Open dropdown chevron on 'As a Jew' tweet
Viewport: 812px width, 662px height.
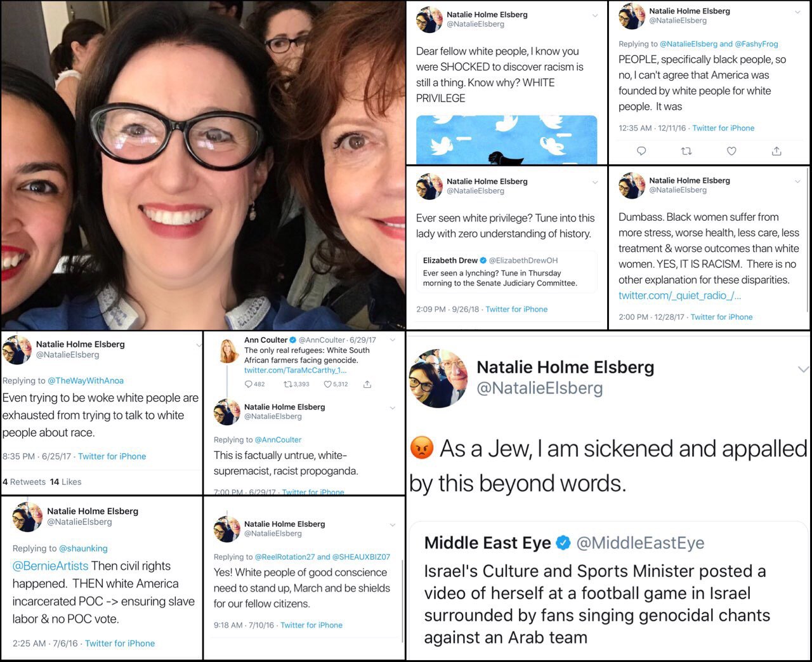pos(803,369)
